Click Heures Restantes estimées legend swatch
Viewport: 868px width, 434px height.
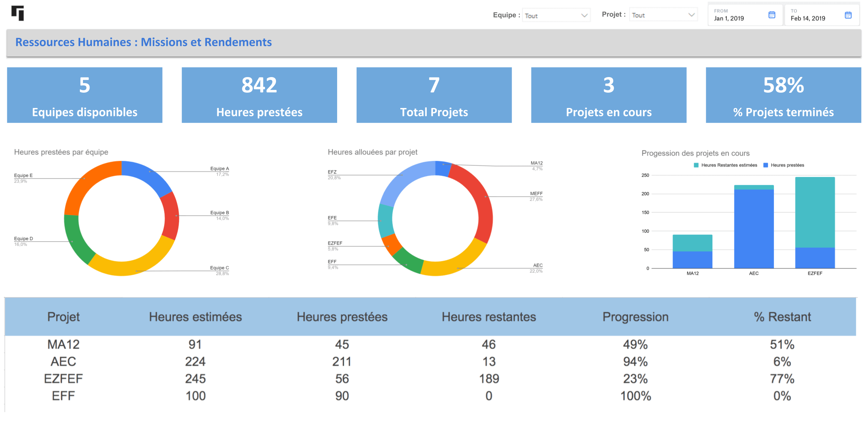[696, 165]
